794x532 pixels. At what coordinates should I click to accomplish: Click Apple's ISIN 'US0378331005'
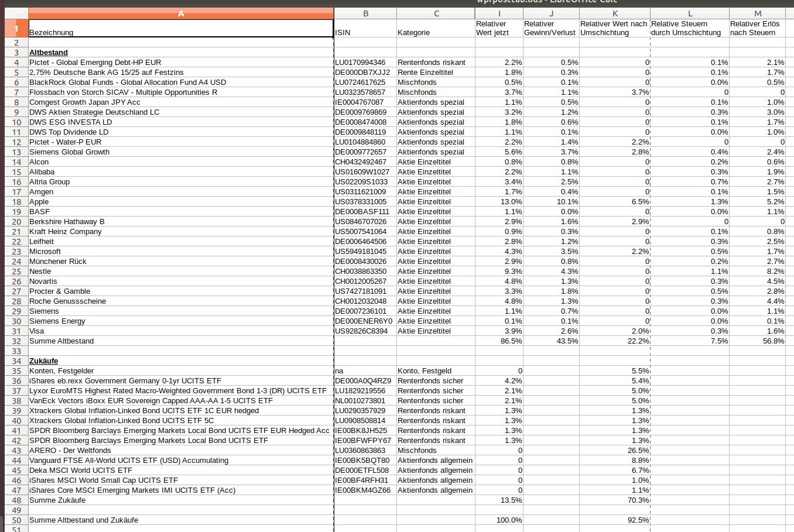coord(365,202)
